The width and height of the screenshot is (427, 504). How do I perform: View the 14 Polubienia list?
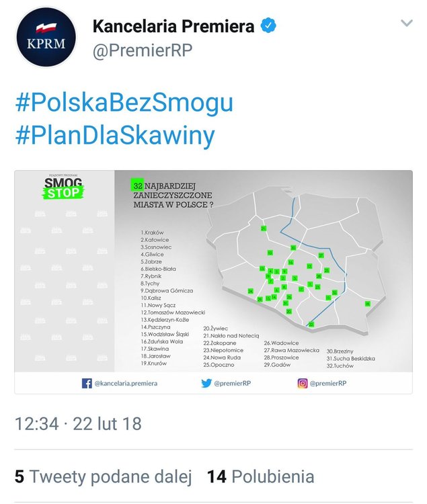point(261,476)
